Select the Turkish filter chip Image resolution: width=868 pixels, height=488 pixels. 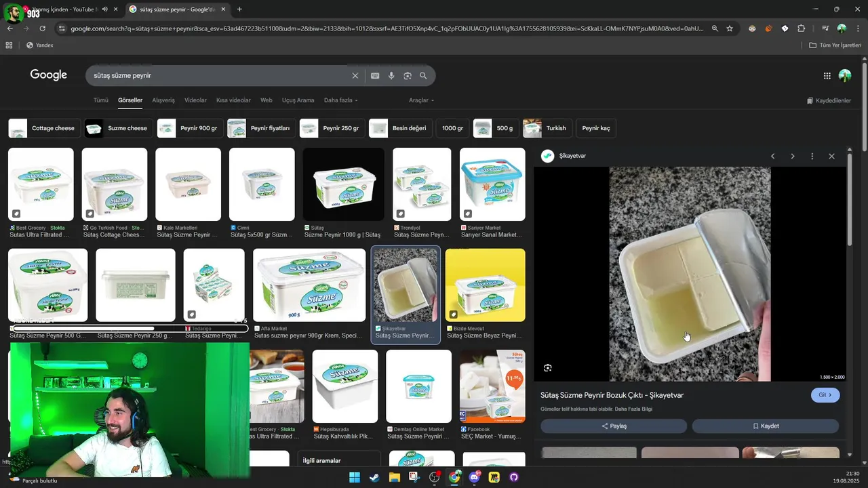coord(547,128)
